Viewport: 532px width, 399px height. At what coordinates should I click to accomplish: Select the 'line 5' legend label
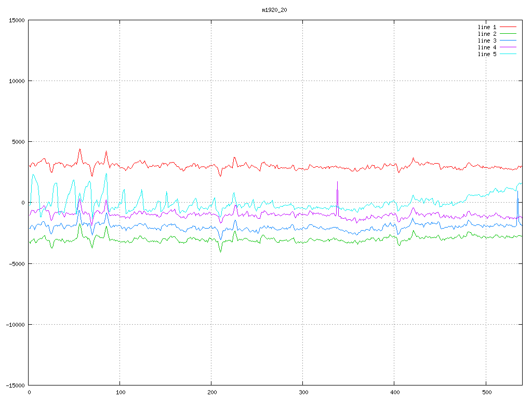coord(487,54)
